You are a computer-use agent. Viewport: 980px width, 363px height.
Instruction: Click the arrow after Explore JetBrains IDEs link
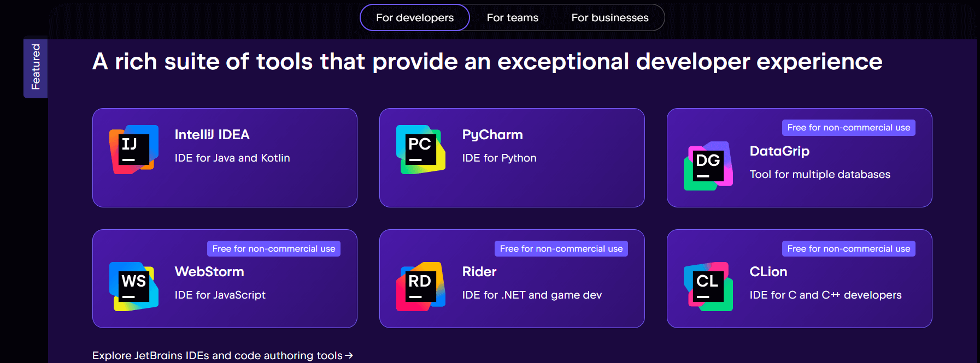click(349, 356)
